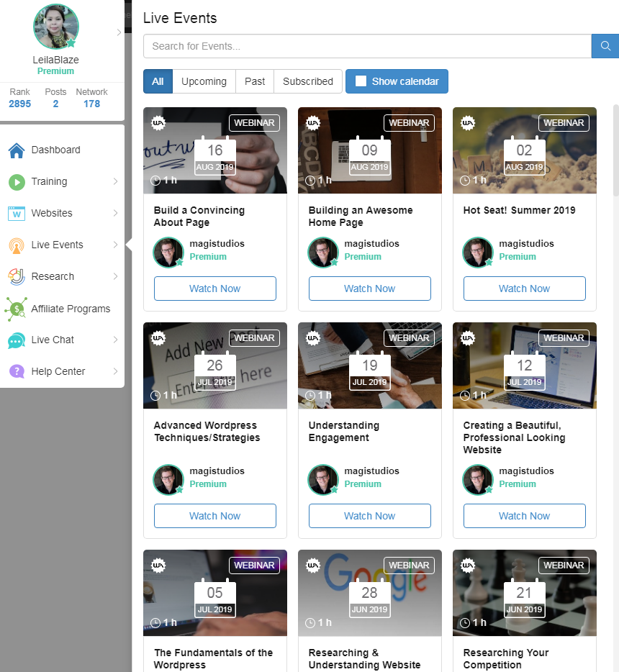Switch to the Subscribed tab
This screenshot has width=619, height=672.
(x=308, y=81)
